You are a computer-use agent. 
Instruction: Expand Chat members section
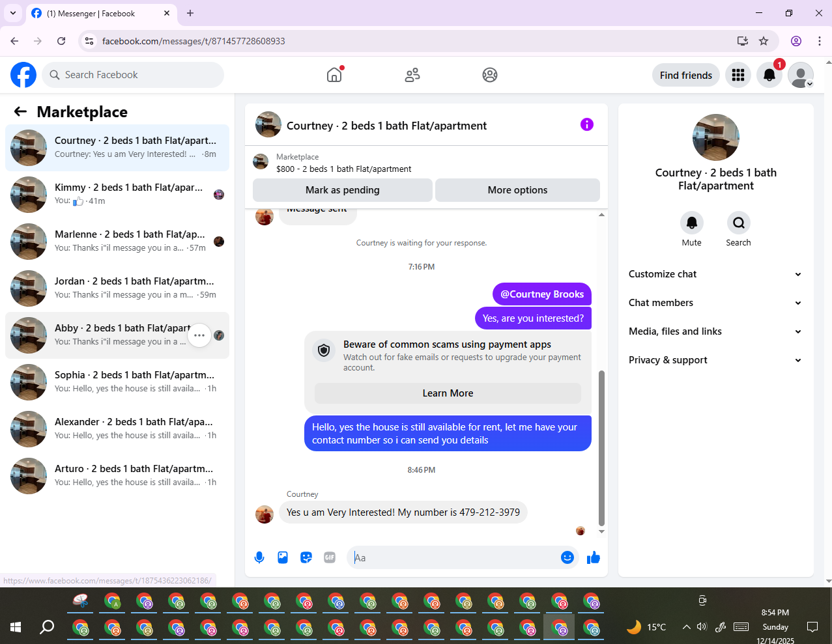[x=715, y=303]
